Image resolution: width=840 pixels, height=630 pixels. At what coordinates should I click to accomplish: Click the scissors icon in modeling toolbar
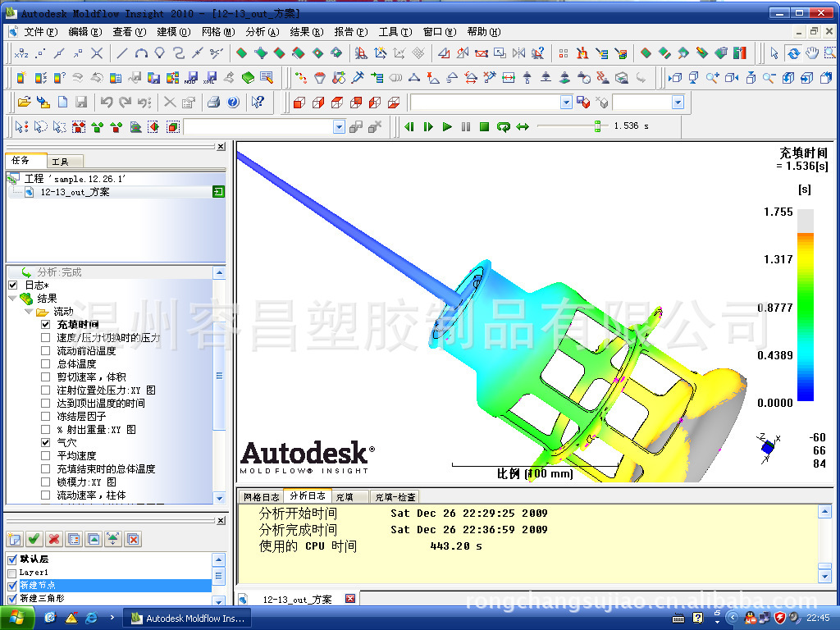217,53
